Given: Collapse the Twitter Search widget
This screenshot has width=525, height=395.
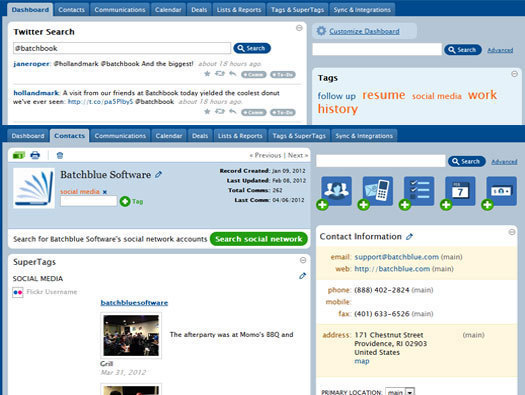Looking at the screenshot, I should 299,28.
